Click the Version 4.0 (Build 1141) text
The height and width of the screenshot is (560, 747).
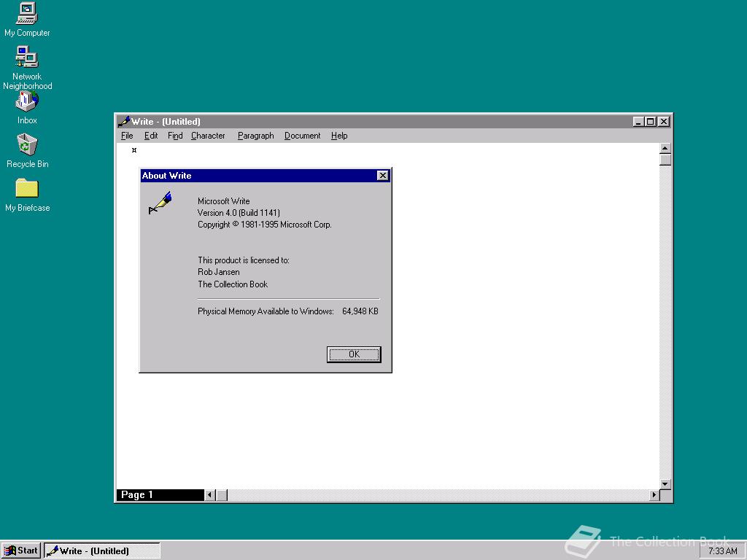click(239, 213)
